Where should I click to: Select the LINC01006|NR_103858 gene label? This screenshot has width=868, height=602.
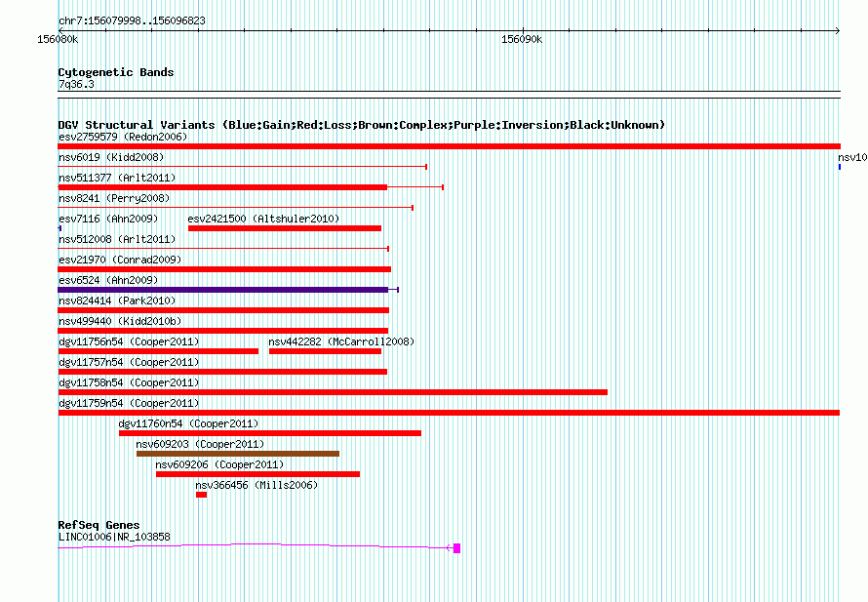(114, 537)
